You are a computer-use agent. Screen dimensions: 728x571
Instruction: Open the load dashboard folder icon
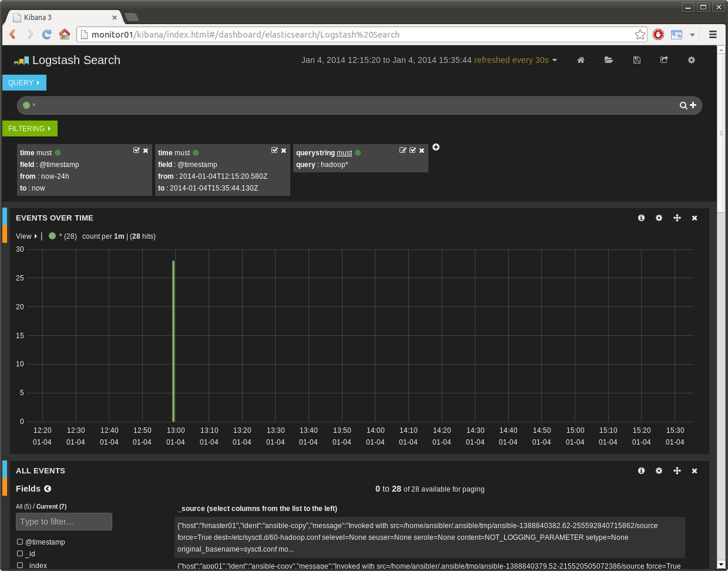(x=609, y=60)
